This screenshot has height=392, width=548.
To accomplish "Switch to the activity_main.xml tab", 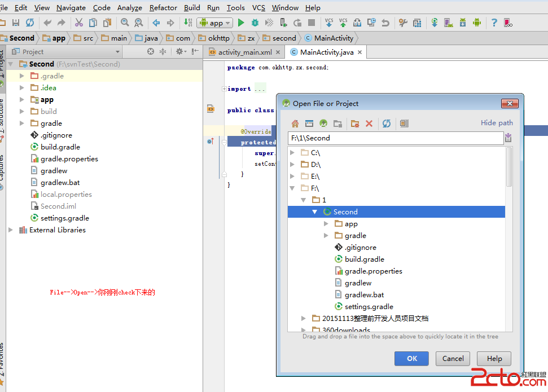I will 244,52.
